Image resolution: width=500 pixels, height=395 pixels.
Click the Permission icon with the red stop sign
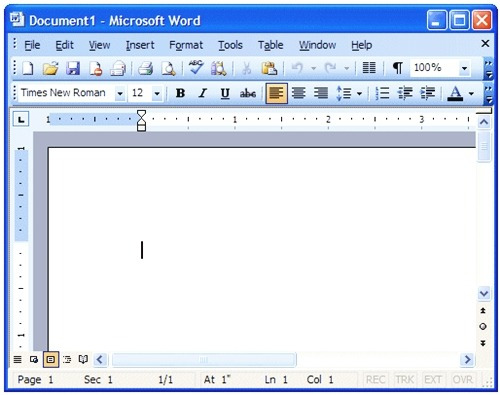coord(96,68)
